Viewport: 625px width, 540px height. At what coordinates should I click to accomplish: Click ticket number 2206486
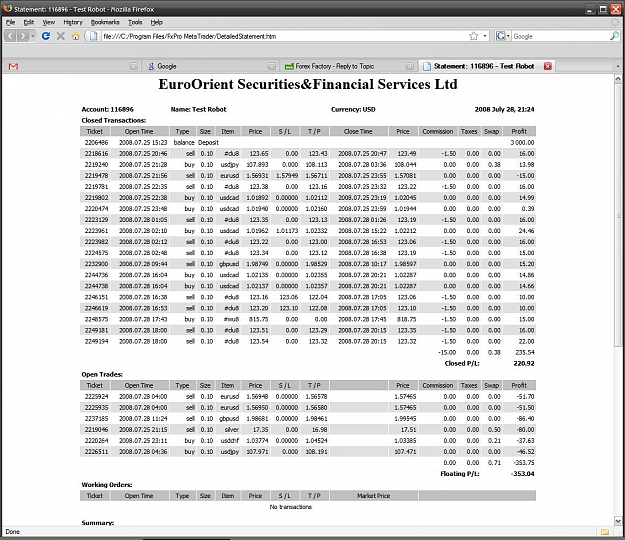pos(96,142)
